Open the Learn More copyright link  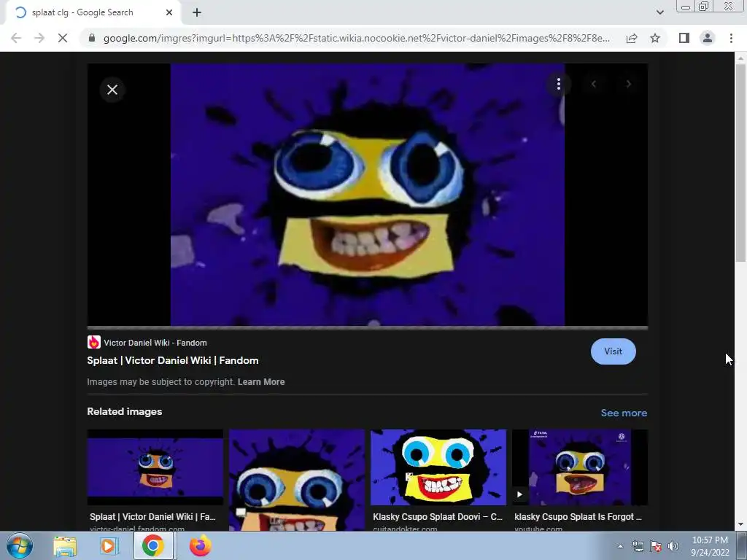261,382
